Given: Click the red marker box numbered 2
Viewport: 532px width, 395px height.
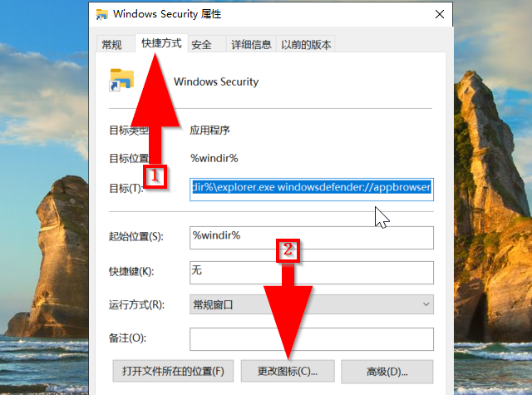Looking at the screenshot, I should point(288,250).
